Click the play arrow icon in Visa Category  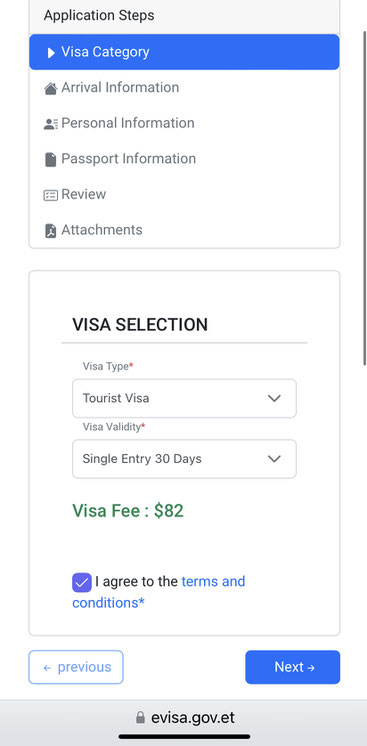[x=51, y=53]
